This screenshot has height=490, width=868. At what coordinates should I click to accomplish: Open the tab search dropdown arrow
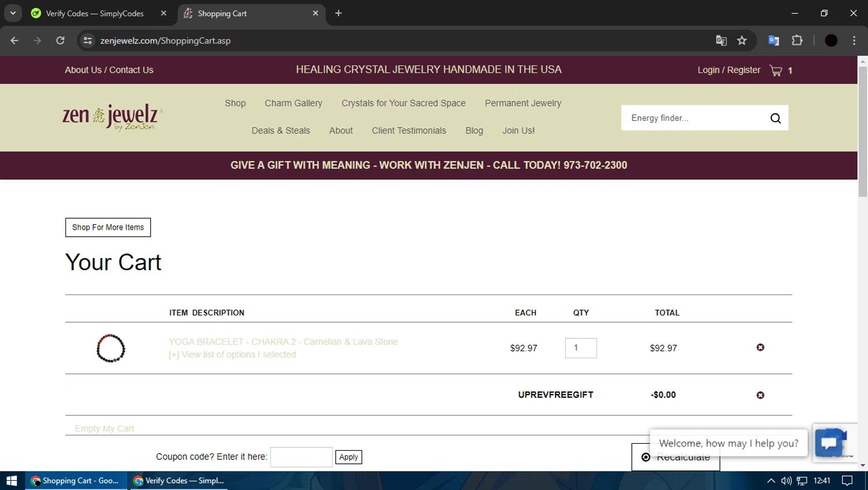point(13,13)
